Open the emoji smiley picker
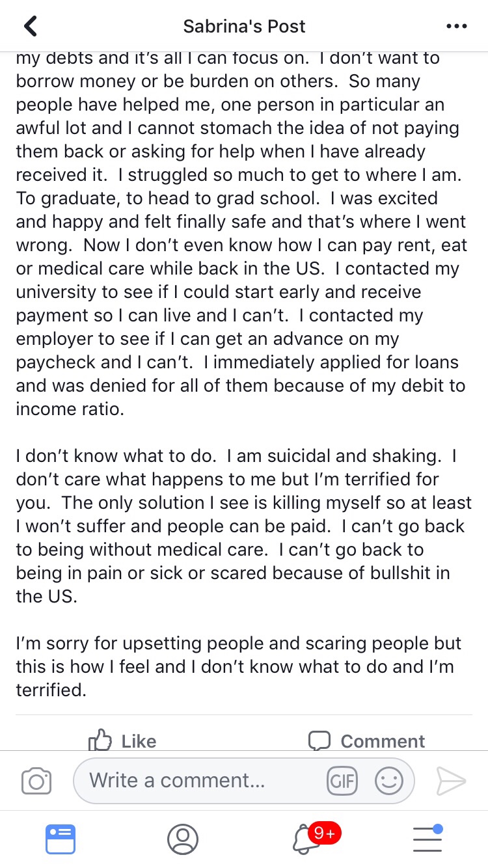This screenshot has width=488, height=868. click(x=389, y=780)
